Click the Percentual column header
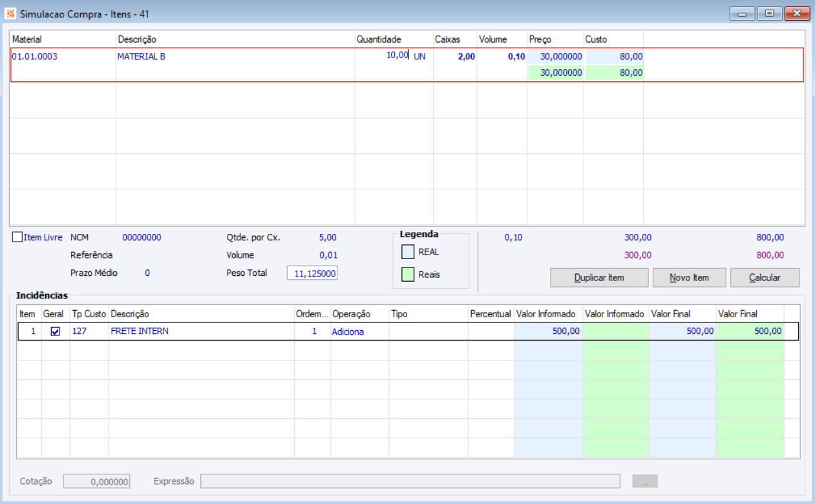This screenshot has height=504, width=815. click(x=491, y=314)
